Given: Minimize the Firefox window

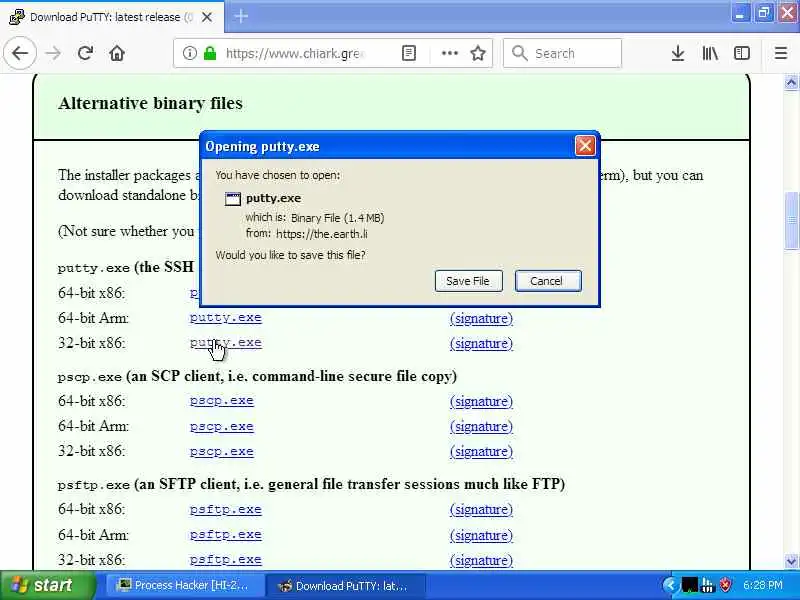Looking at the screenshot, I should click(740, 13).
